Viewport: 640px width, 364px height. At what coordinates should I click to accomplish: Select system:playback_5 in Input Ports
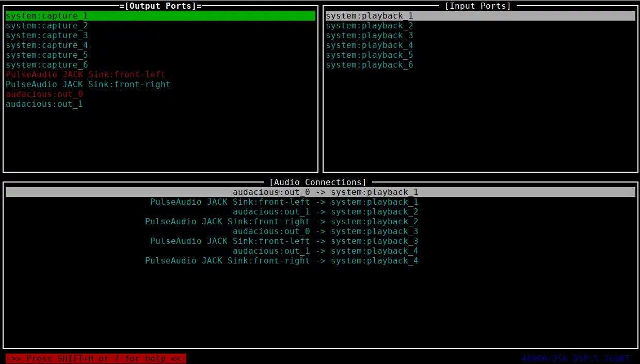click(x=370, y=55)
